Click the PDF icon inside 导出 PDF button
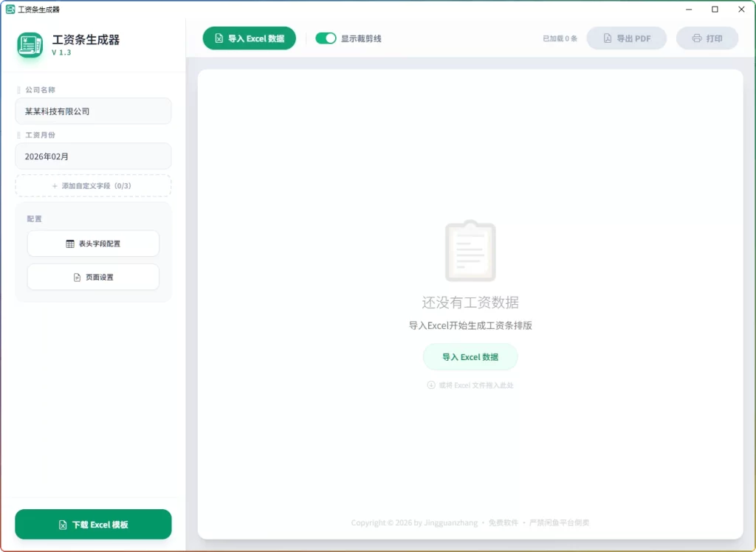Viewport: 756px width, 552px height. pyautogui.click(x=608, y=38)
